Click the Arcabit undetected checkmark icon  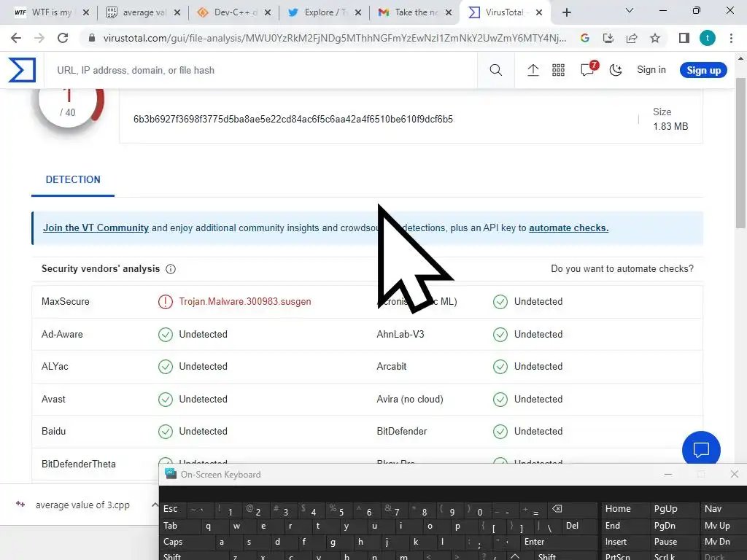pyautogui.click(x=500, y=366)
